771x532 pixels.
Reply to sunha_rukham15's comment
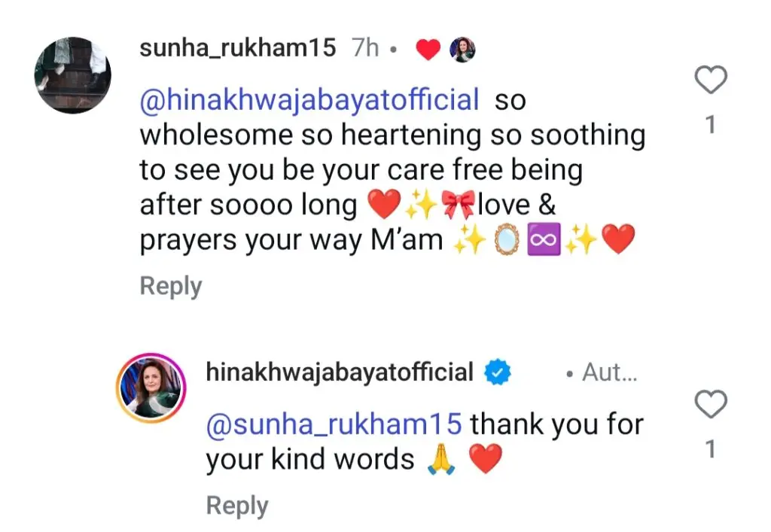click(x=171, y=286)
